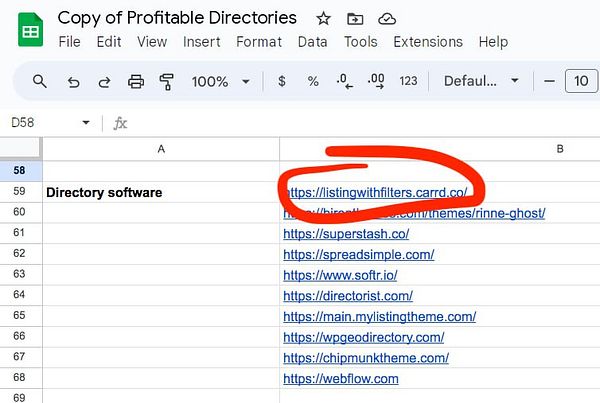
Task: Select column A header
Action: 161,149
